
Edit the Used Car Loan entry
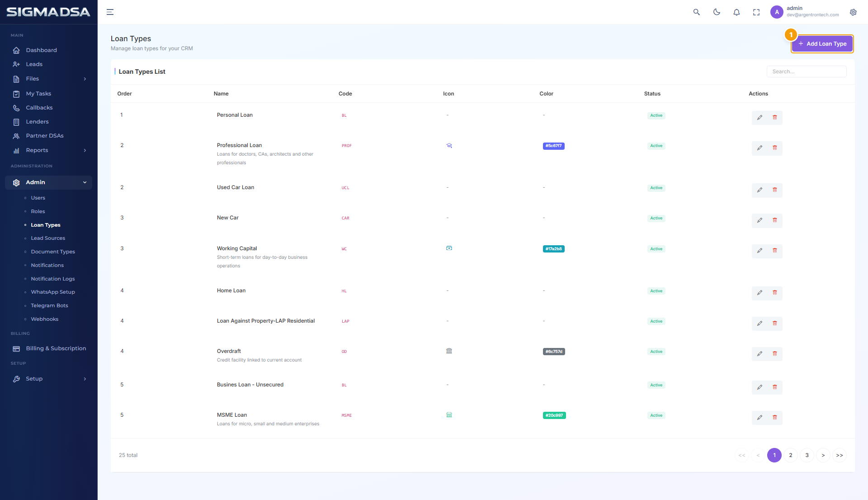pos(759,190)
